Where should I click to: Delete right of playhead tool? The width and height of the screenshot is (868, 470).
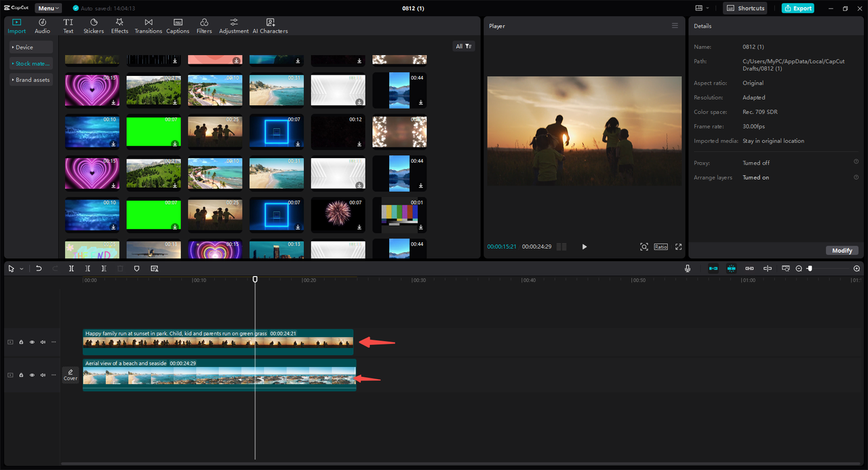pyautogui.click(x=104, y=269)
